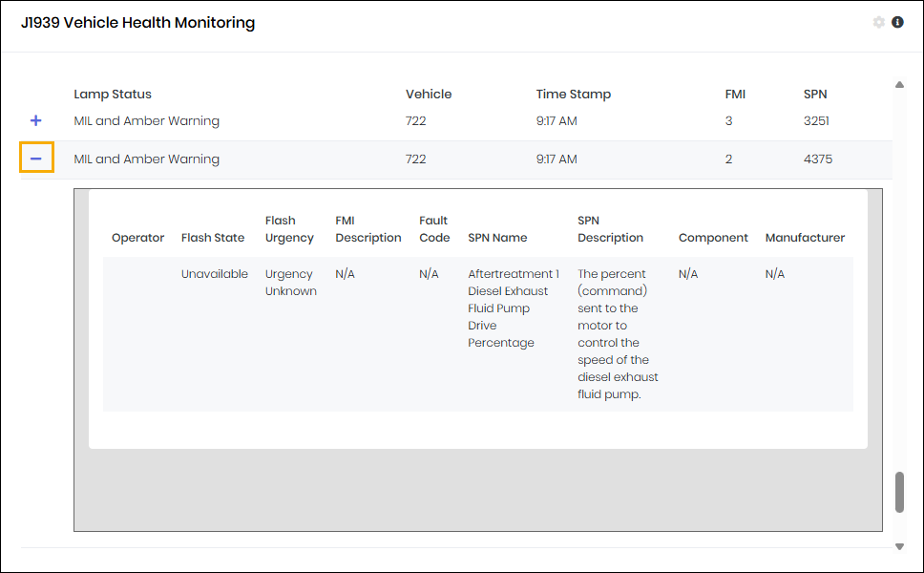This screenshot has width=924, height=573.
Task: Click the vertical scrollbar thumb
Action: pyautogui.click(x=899, y=492)
